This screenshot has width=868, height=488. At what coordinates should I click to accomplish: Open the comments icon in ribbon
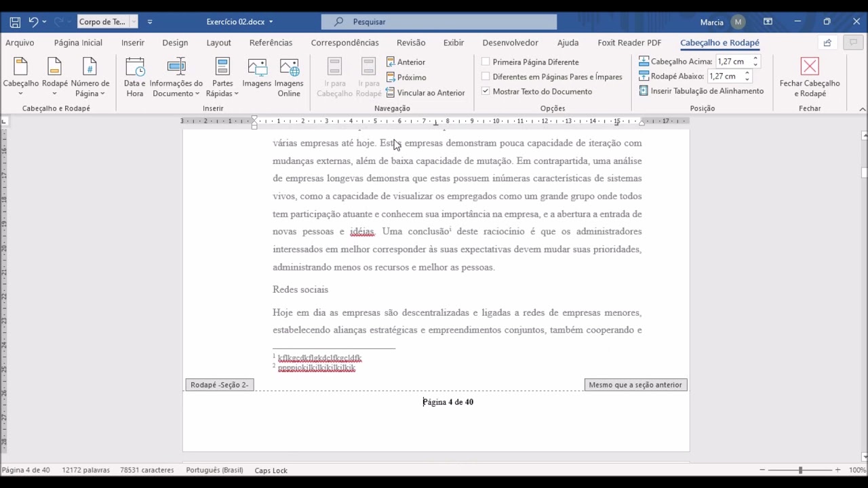(853, 43)
